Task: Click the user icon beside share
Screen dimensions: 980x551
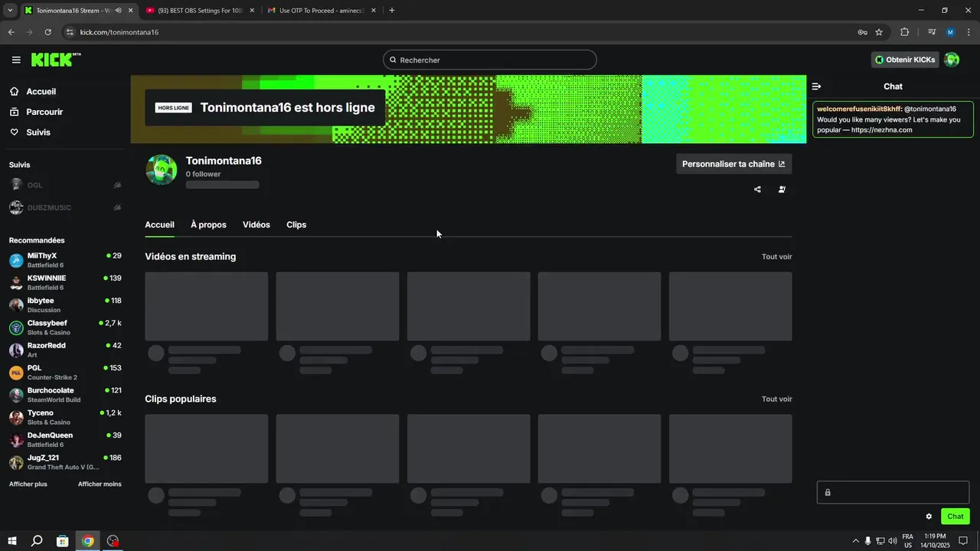Action: click(x=782, y=190)
